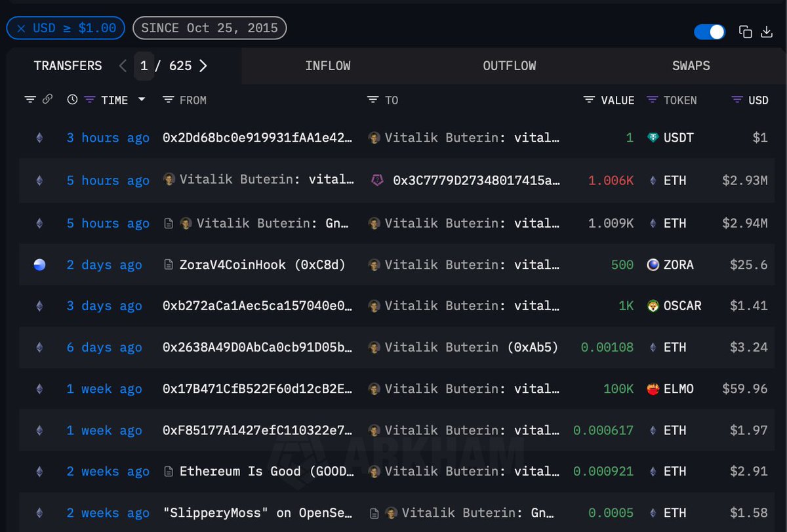
Task: Click the Base chain icon in ZORA row
Action: coord(39,264)
